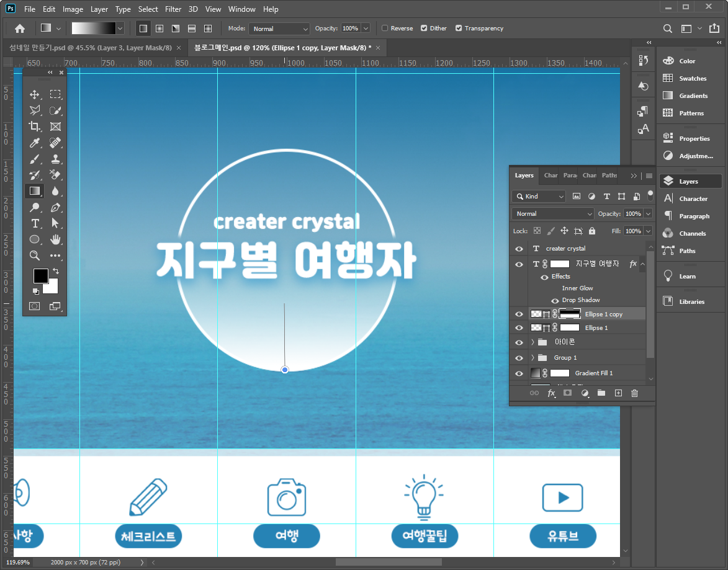Select the Crop tool
The image size is (728, 570).
click(35, 127)
